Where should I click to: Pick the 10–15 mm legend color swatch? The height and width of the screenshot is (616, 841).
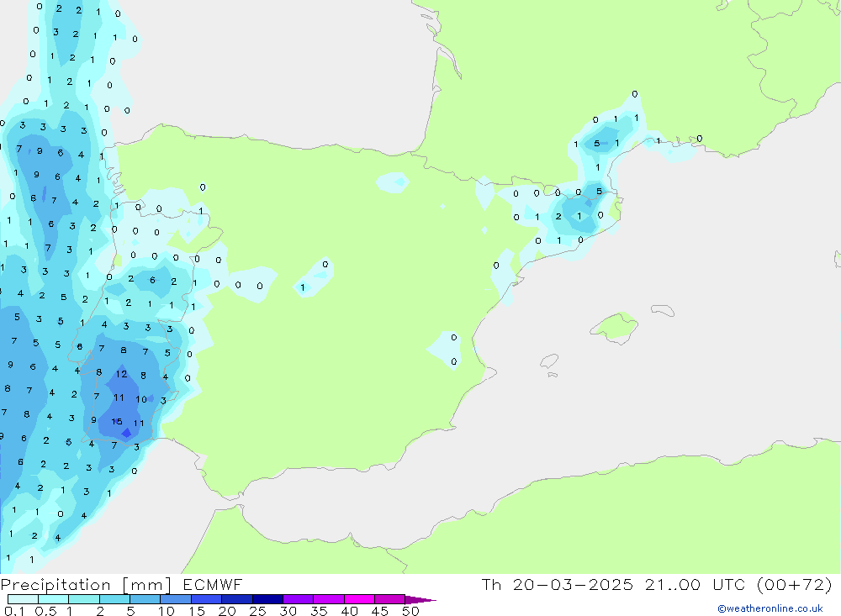coord(176,599)
